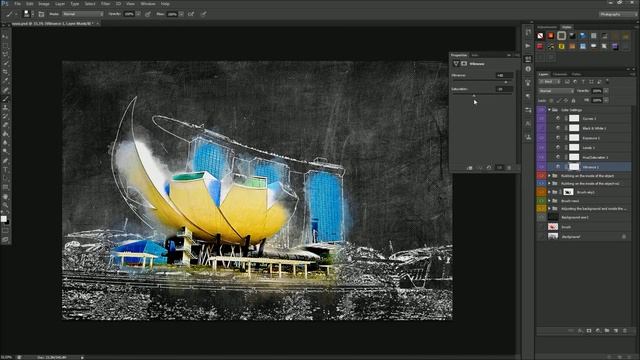Open the brush Mode dropdown in options bar
Image resolution: width=640 pixels, height=360 pixels.
pyautogui.click(x=82, y=14)
